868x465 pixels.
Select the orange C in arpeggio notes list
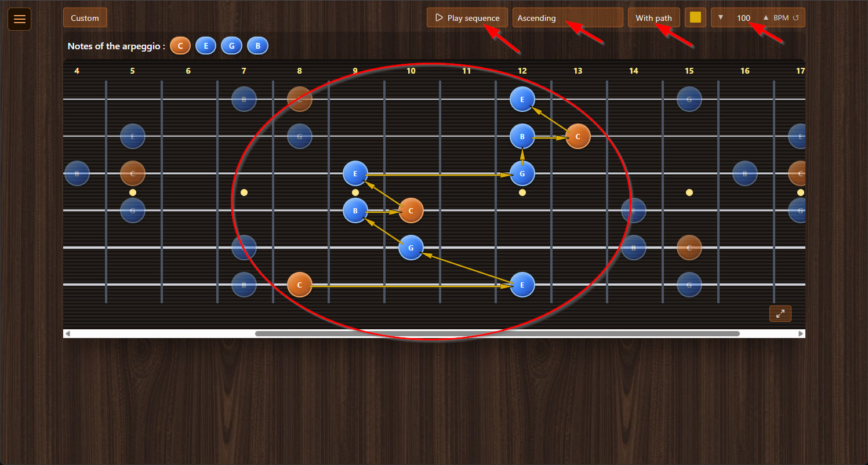180,46
